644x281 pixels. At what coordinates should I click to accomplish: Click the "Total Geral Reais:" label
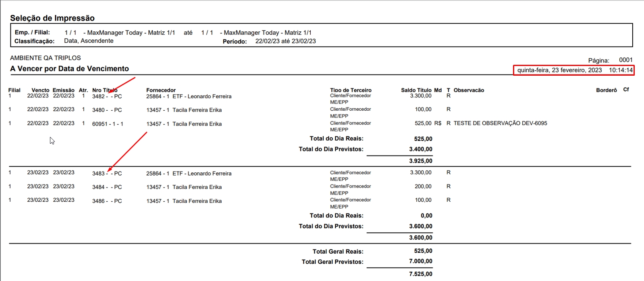pyautogui.click(x=338, y=252)
